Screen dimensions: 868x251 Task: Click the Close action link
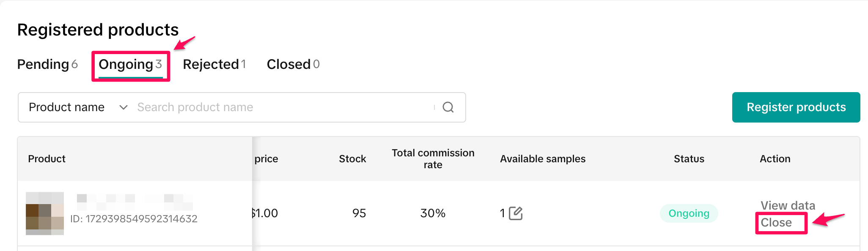776,223
